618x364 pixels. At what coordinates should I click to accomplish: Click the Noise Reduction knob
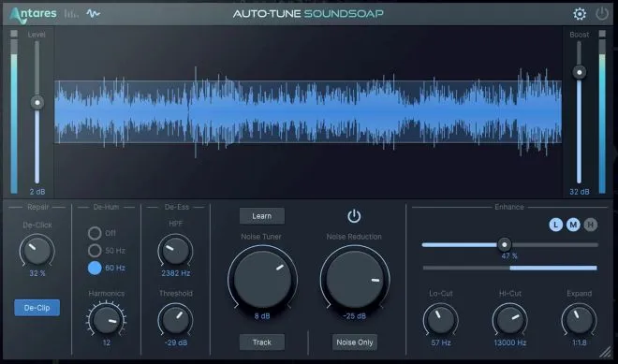click(x=355, y=279)
